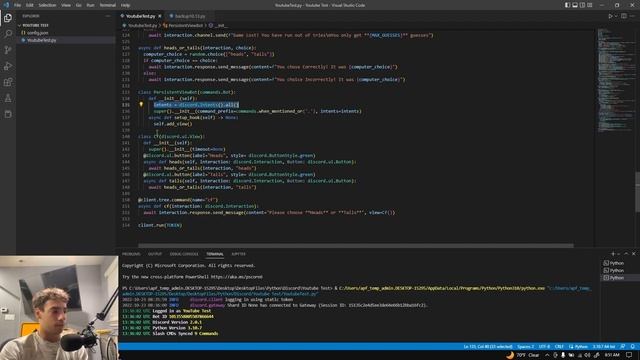Click the weather moon icon in taskbar
This screenshot has height=360, width=640.
510,355
